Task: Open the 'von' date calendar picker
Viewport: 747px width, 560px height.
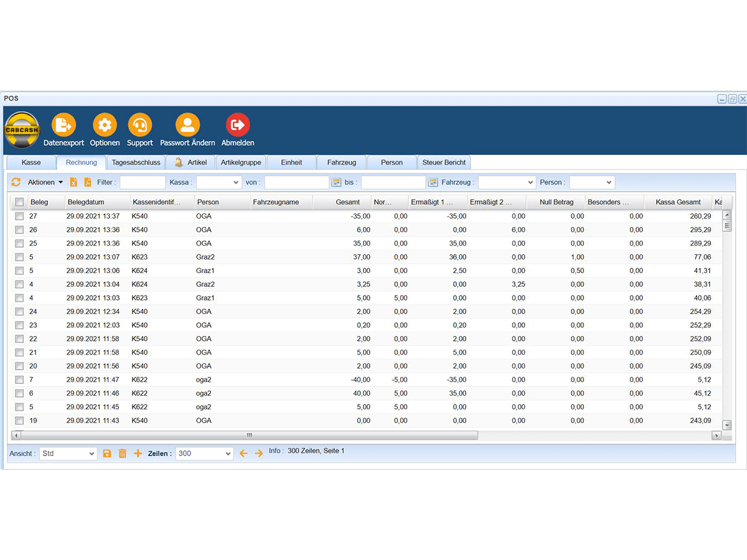Action: pyautogui.click(x=337, y=182)
